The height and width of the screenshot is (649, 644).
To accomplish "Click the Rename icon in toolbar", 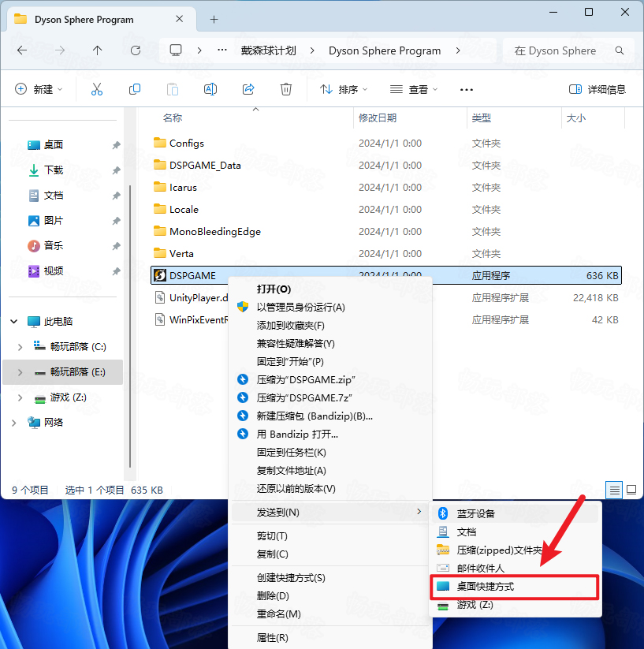I will tap(210, 89).
